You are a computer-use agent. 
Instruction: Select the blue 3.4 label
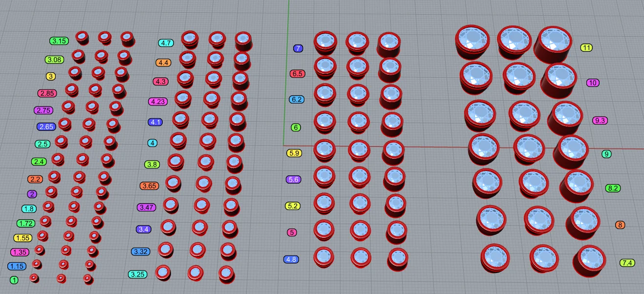(x=144, y=229)
